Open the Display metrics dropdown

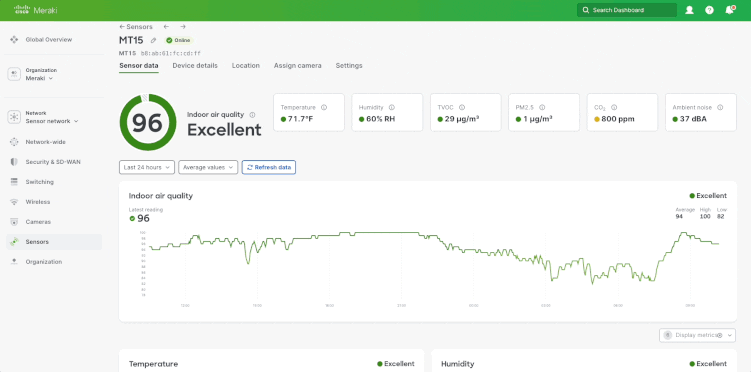click(697, 335)
